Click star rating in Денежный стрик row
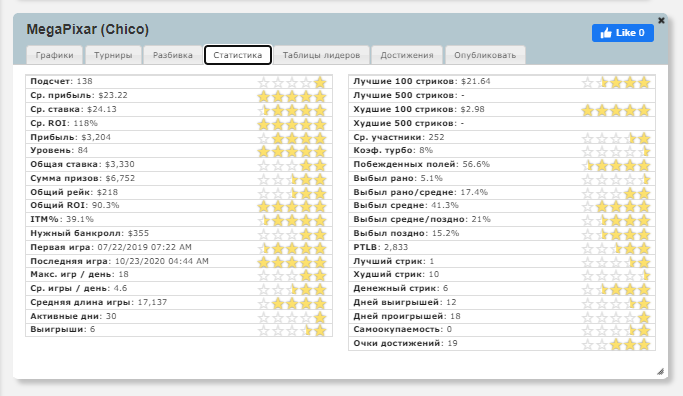The height and width of the screenshot is (396, 683). click(x=616, y=289)
